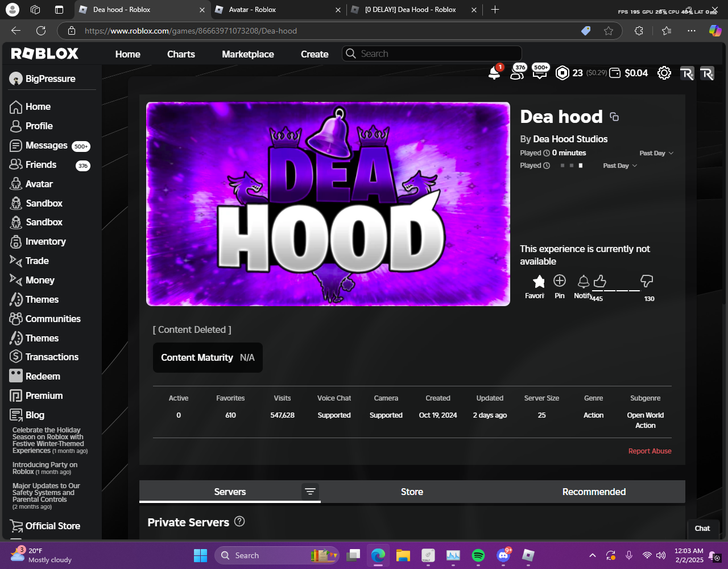Screen dimensions: 728x569
Task: Switch to the Servers tab
Action: click(230, 492)
